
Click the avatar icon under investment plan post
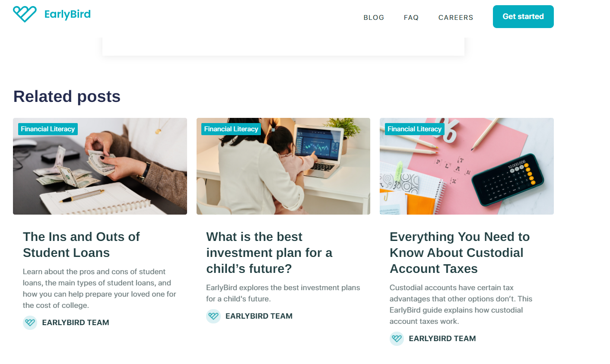(x=213, y=316)
